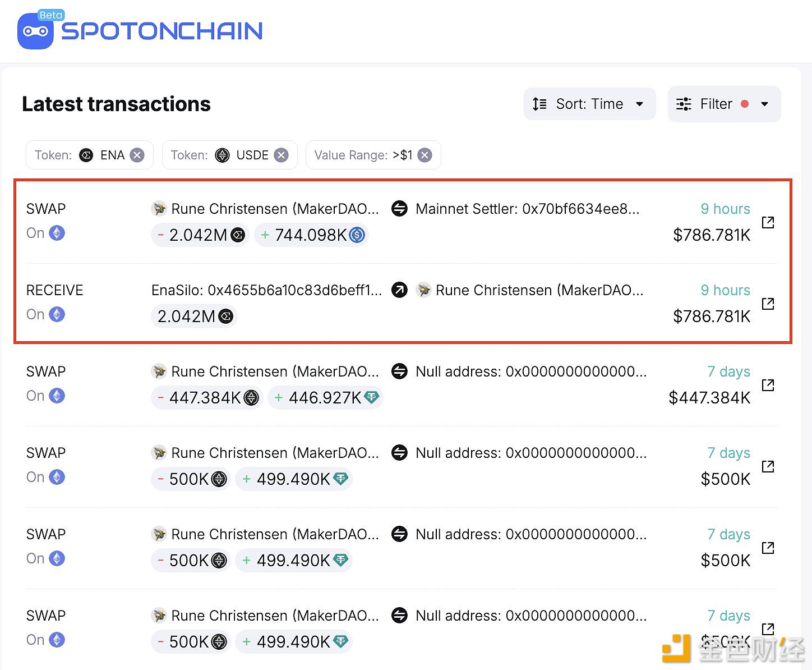
Task: Open external link for $447.384K swap
Action: 768,385
